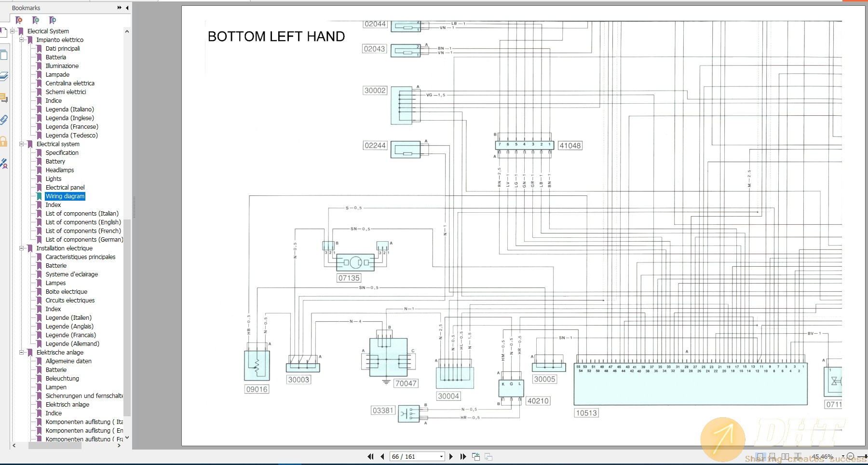Viewport: 868px width, 465px height.
Task: Switch to facing pages view mode
Action: (785, 456)
